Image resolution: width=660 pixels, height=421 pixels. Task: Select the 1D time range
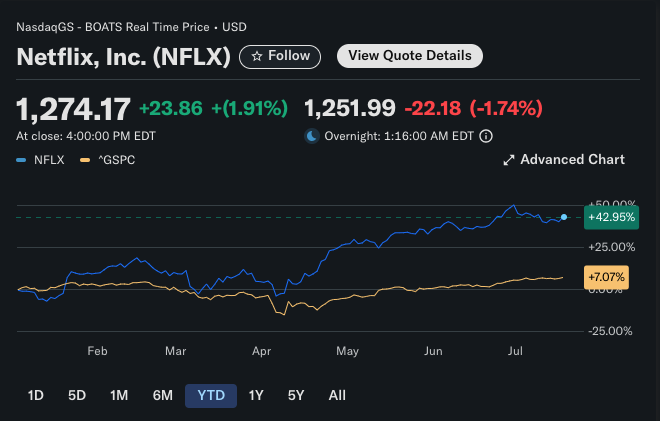coord(35,395)
